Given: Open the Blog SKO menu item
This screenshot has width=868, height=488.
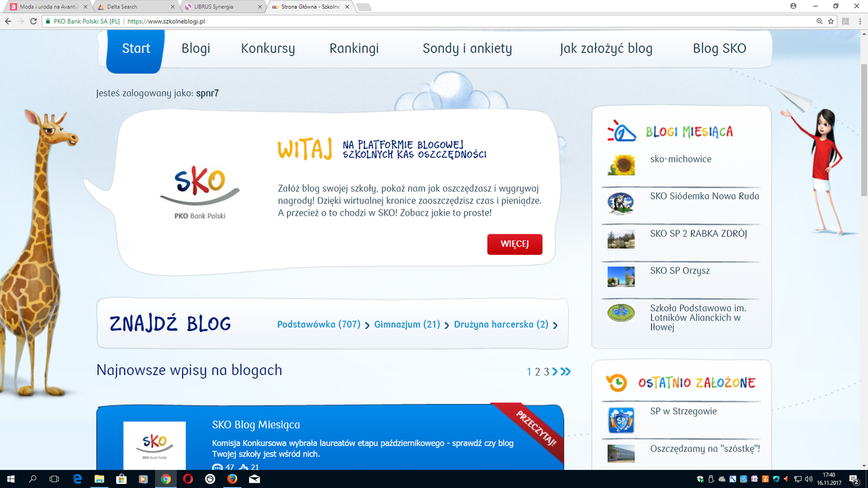Looking at the screenshot, I should tap(720, 49).
